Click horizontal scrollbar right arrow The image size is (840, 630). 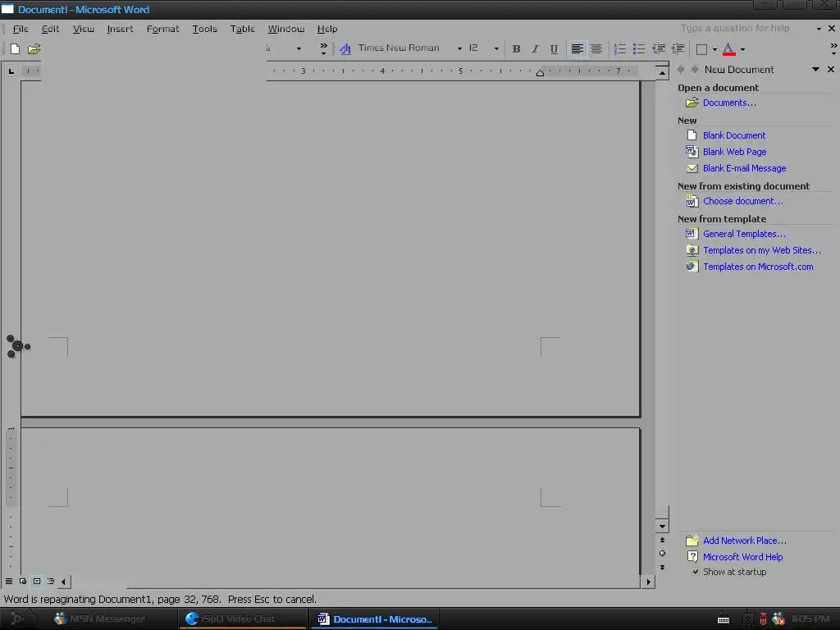649,582
